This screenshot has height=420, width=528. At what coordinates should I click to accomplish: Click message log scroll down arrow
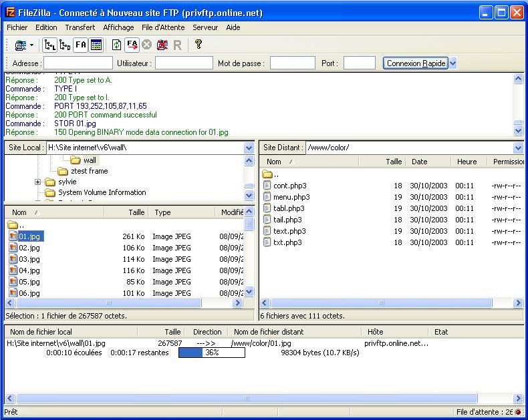point(518,130)
